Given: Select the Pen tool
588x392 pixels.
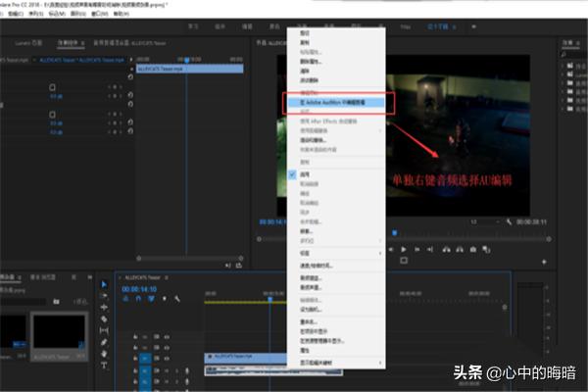Looking at the screenshot, I should [x=104, y=342].
